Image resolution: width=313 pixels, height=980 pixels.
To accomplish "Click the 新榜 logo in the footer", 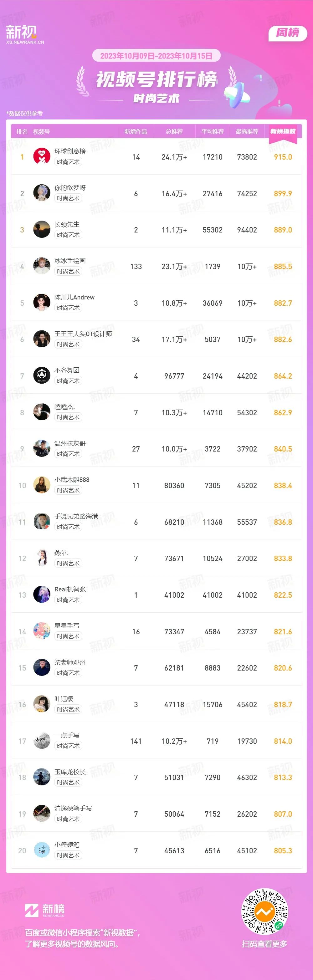I will (44, 910).
